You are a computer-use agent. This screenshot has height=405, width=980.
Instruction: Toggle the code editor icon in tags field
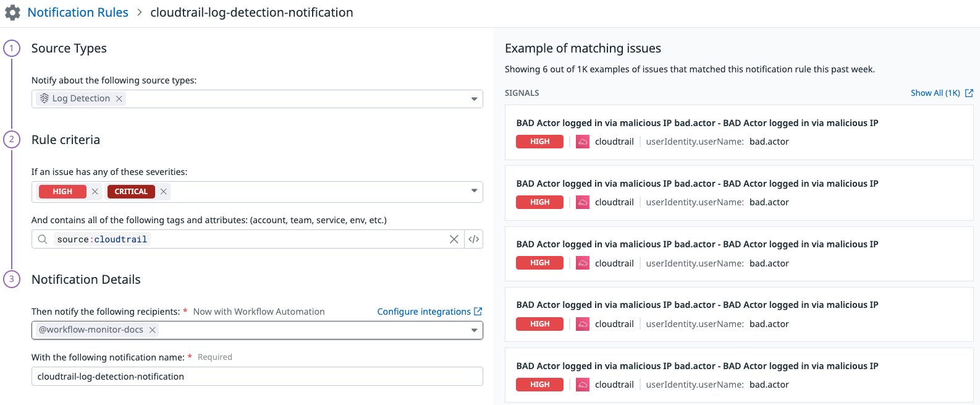[474, 239]
